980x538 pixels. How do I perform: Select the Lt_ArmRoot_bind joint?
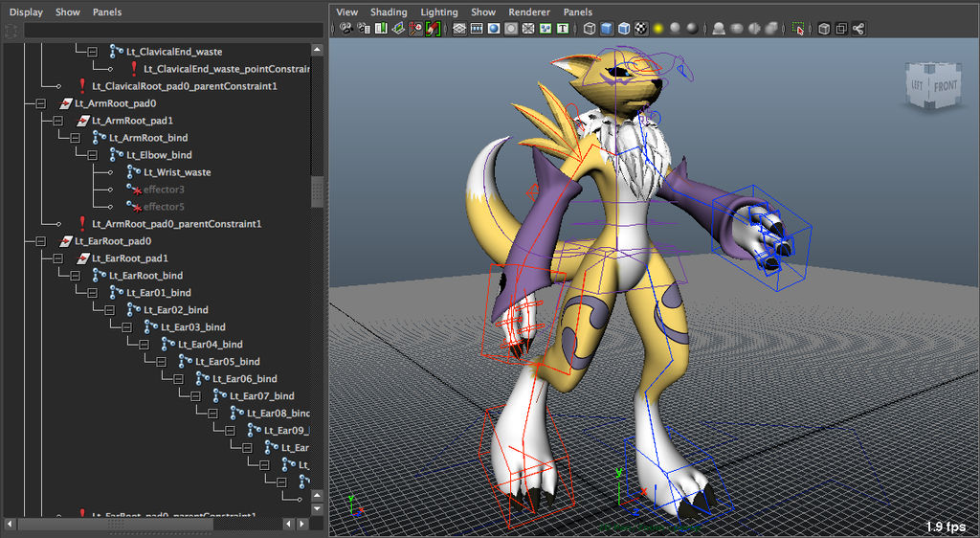(x=148, y=138)
